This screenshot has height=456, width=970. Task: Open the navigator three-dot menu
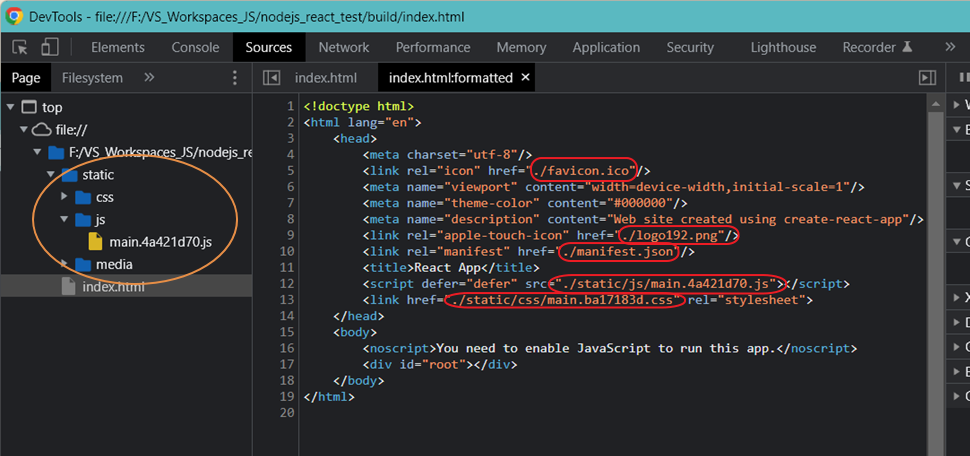(234, 78)
